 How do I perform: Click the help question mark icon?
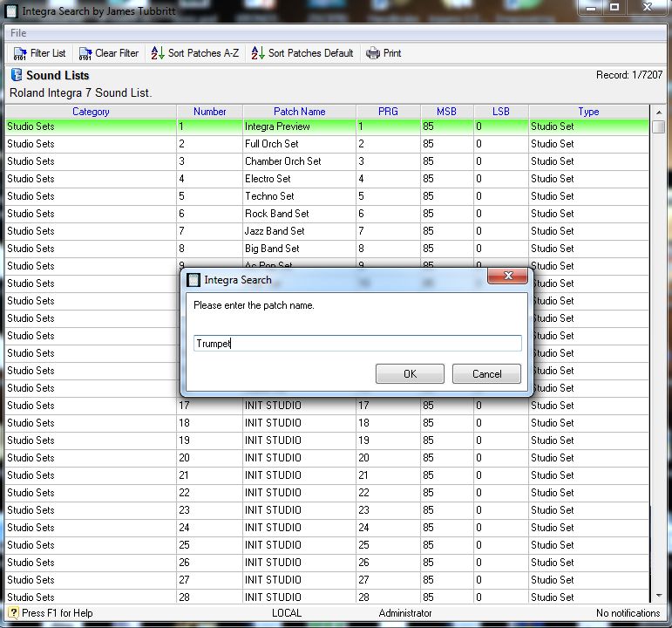pos(13,612)
